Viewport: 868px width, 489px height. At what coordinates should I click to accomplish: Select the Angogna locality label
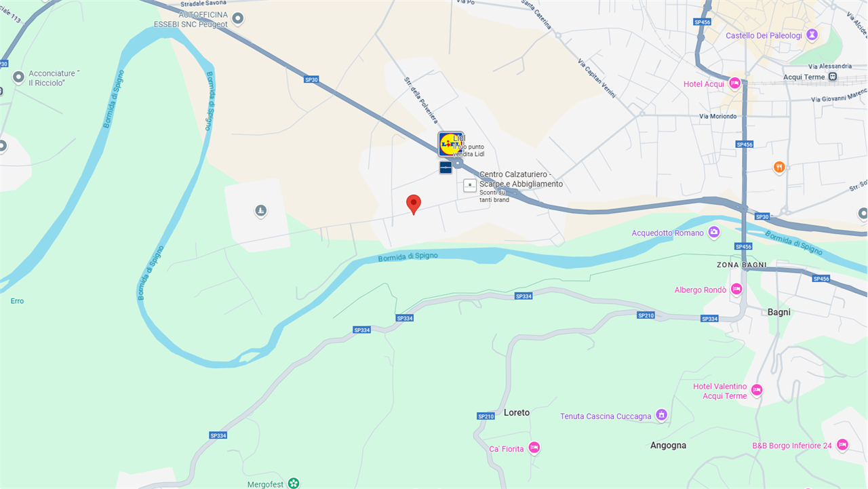668,446
